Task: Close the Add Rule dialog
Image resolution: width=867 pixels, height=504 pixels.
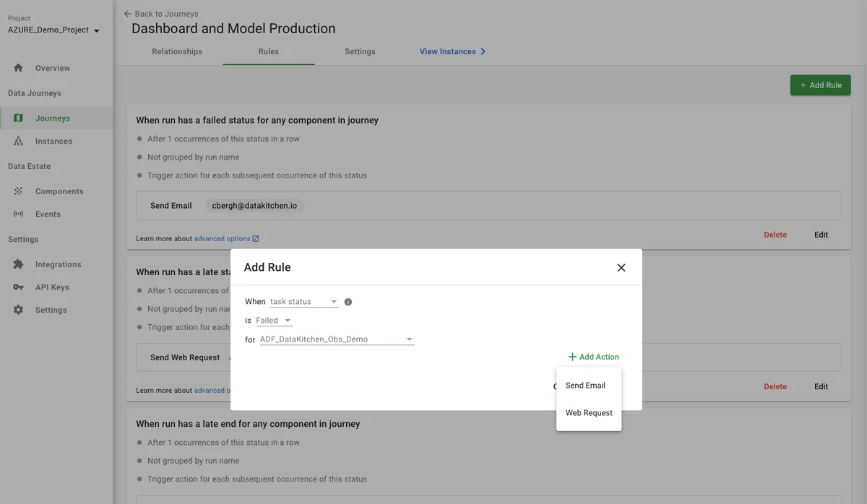Action: coord(621,268)
